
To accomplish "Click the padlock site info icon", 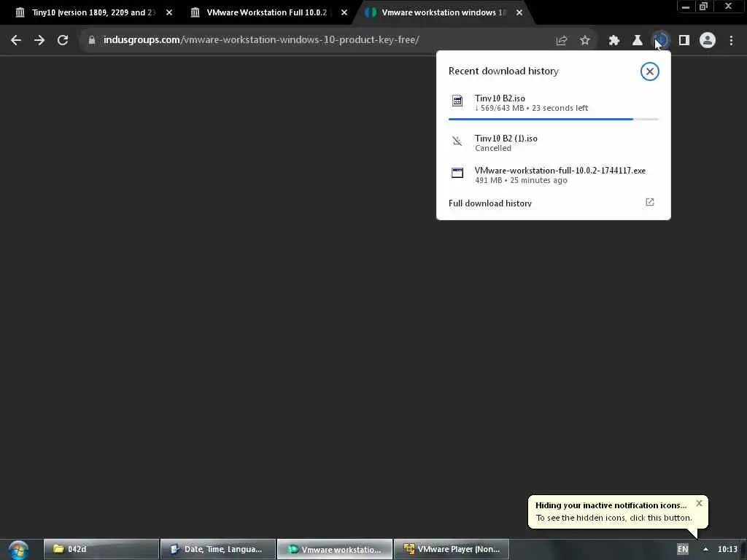I will pyautogui.click(x=92, y=40).
